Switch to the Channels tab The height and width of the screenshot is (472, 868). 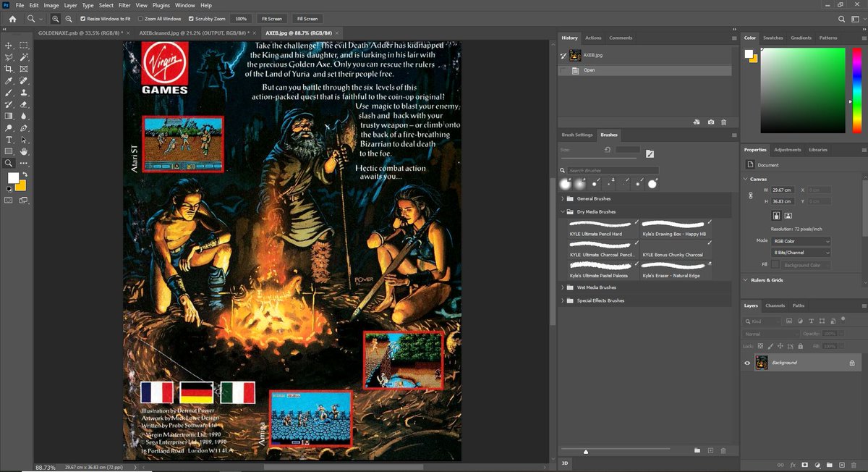pyautogui.click(x=775, y=305)
